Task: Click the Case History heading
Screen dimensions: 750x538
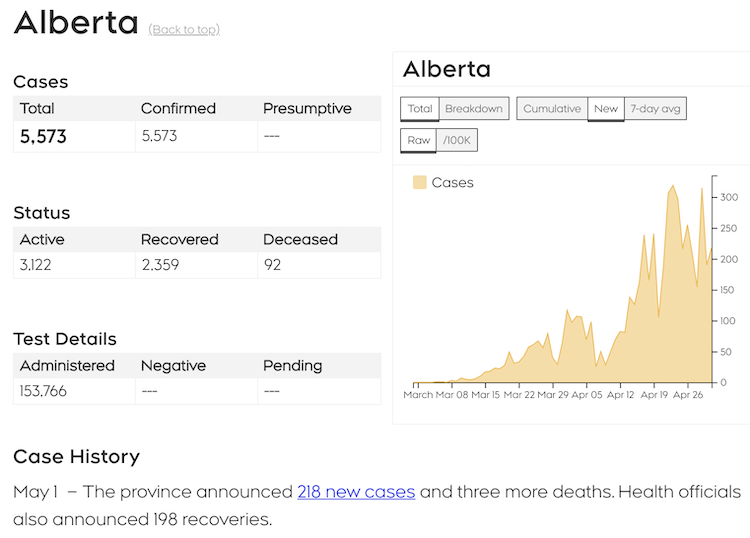Action: point(76,456)
